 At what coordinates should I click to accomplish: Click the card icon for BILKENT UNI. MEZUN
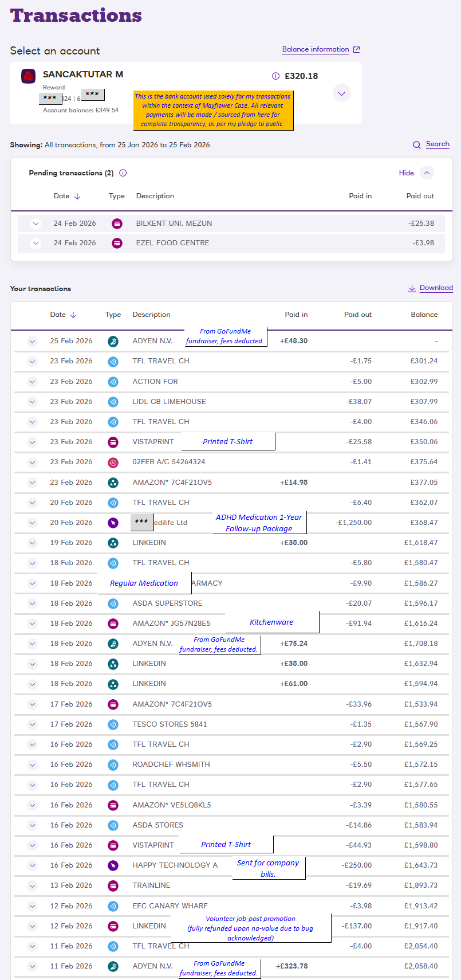117,224
